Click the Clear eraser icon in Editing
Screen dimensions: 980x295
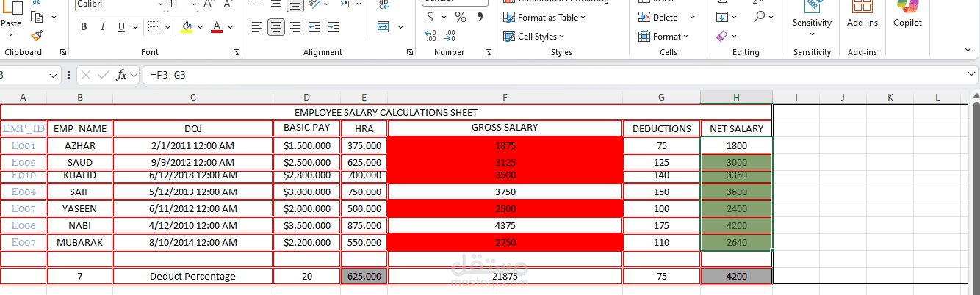[721, 35]
